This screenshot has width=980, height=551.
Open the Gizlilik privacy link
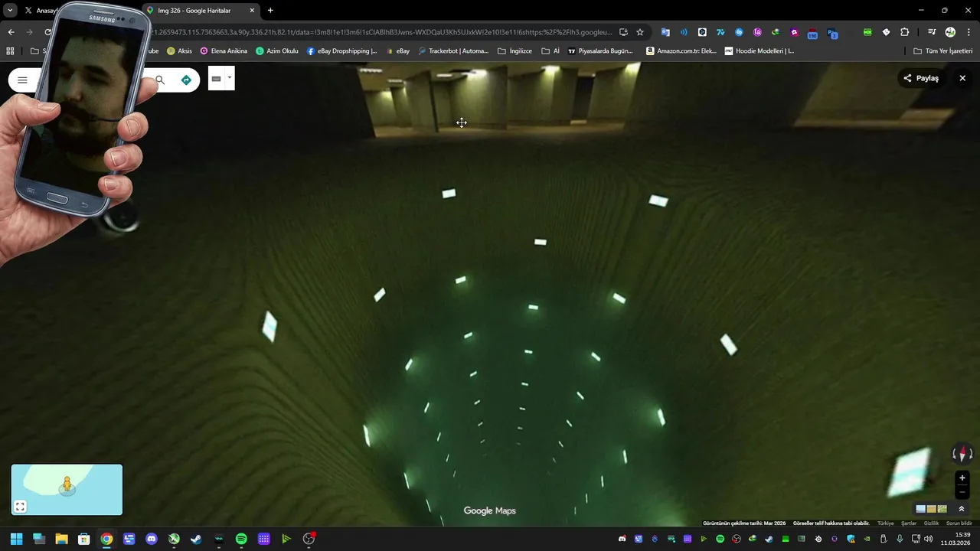[x=931, y=523]
